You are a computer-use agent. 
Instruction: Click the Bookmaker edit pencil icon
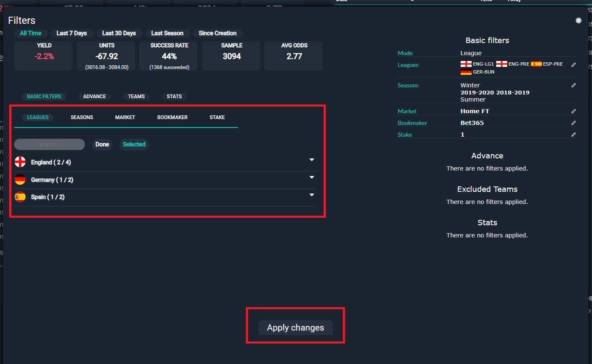574,123
